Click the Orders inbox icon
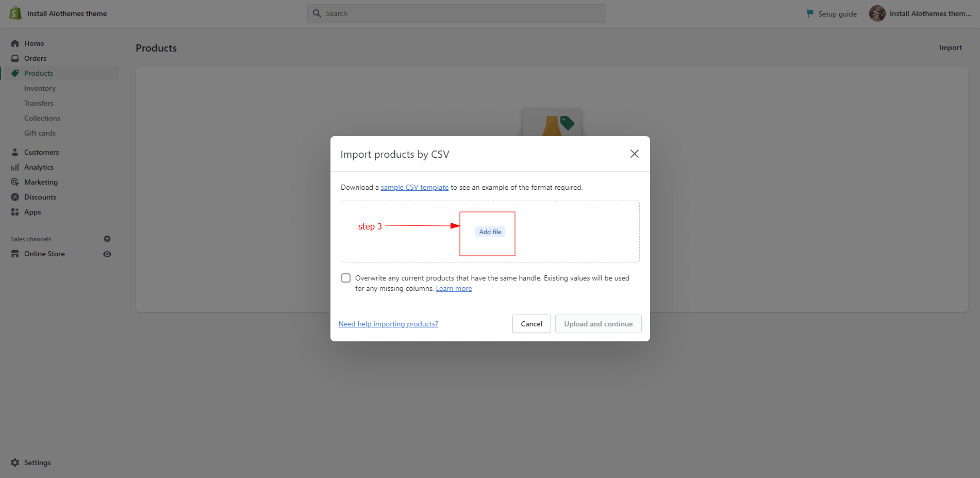Screen dimensions: 980x478 click(x=15, y=58)
